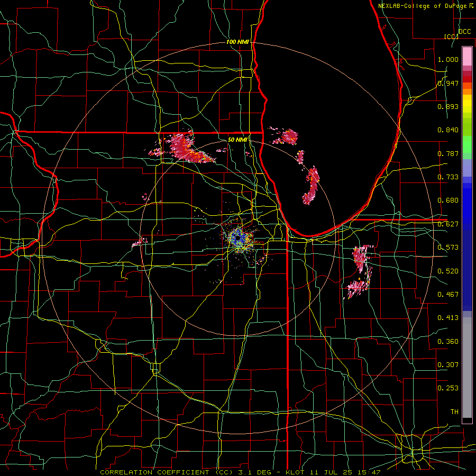Click the 100 NMI range ring label
The height and width of the screenshot is (476, 476).
pyautogui.click(x=237, y=42)
